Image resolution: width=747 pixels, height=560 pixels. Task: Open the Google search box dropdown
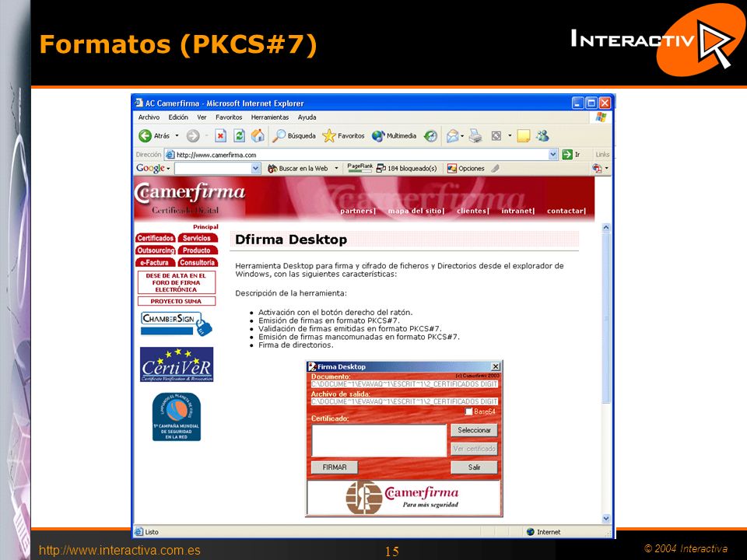pyautogui.click(x=256, y=169)
